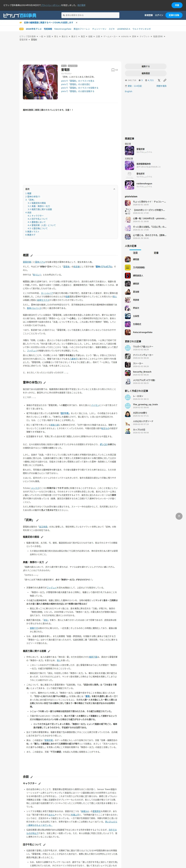This screenshot has height=868, width=186.
Task: Open new article 大沢たかお祭り
Action: pyautogui.click(x=140, y=413)
